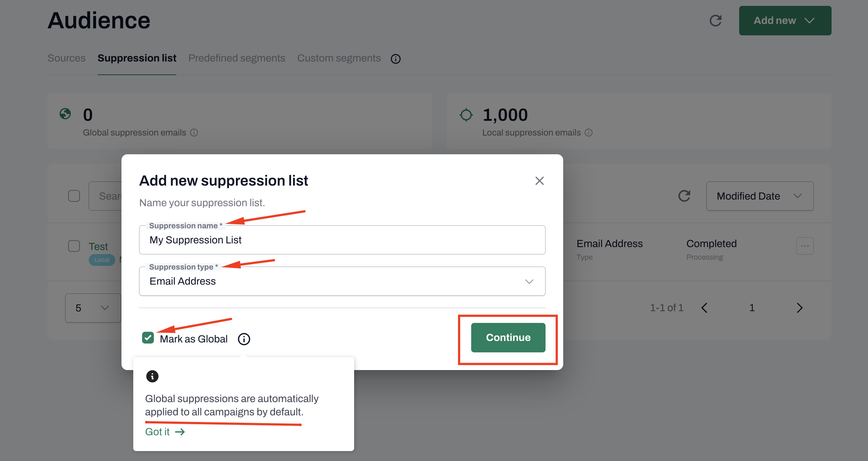Image resolution: width=868 pixels, height=461 pixels.
Task: Open the Modified Date sort dropdown
Action: coord(760,196)
